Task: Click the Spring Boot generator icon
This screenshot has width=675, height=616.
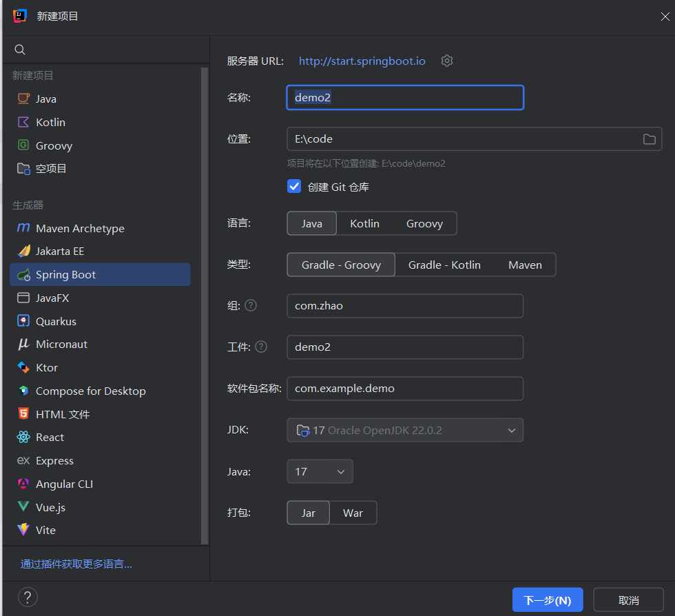Action: click(23, 274)
